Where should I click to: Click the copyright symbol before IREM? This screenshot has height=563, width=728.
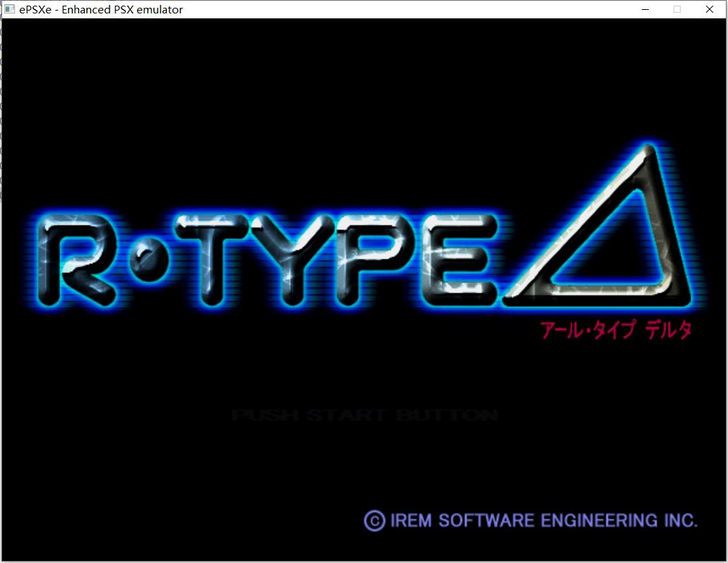tap(374, 521)
